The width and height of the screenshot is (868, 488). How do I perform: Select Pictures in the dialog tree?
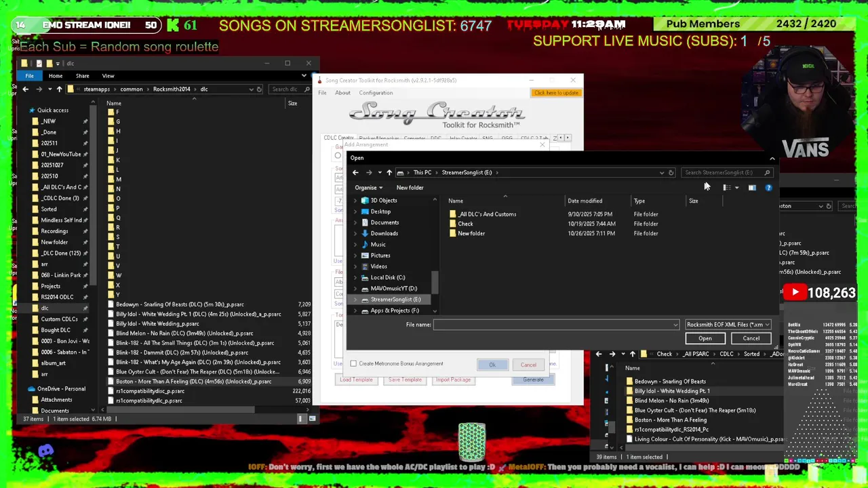(380, 256)
